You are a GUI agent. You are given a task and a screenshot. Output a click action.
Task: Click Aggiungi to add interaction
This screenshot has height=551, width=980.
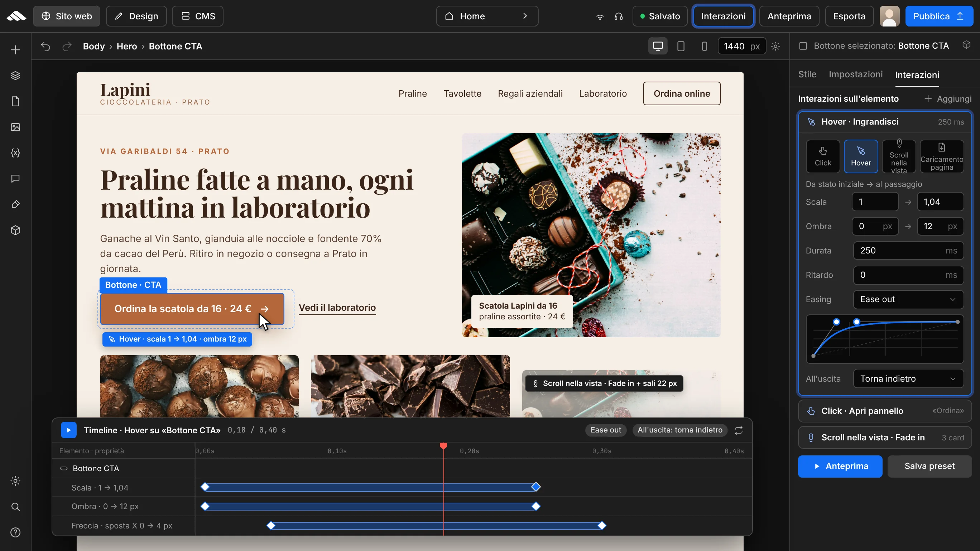point(948,99)
